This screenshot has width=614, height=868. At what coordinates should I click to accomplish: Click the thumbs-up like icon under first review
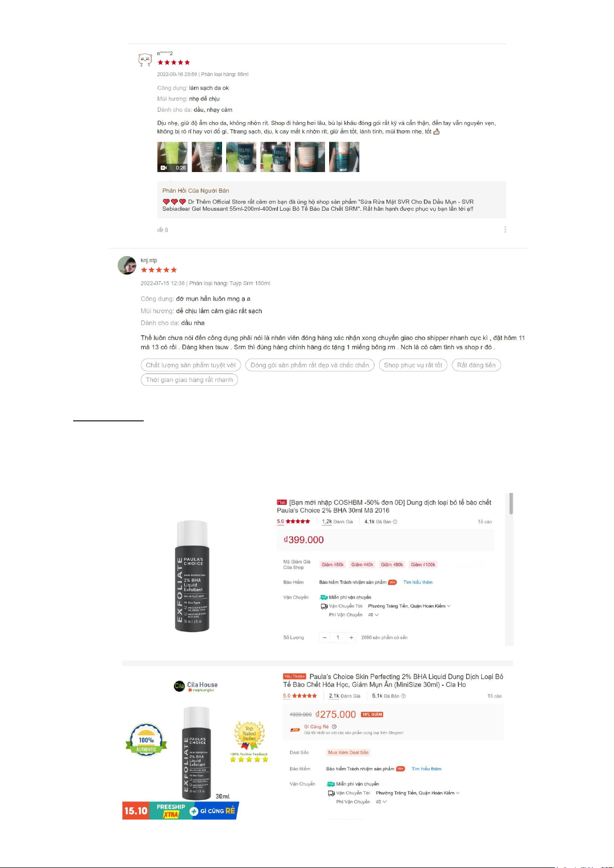[160, 230]
